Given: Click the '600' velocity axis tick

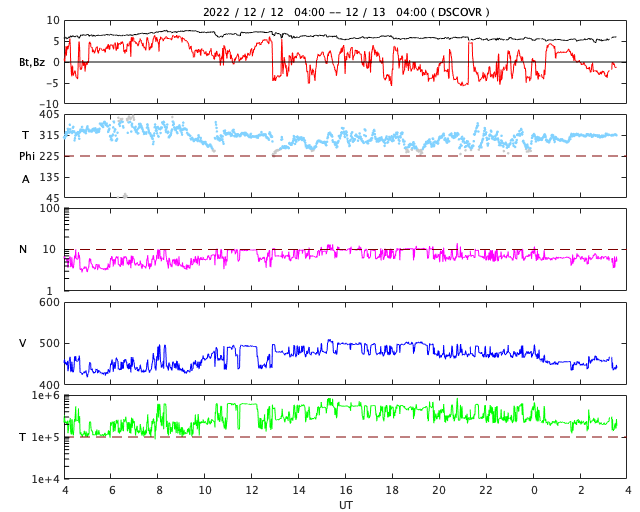Looking at the screenshot, I should pyautogui.click(x=49, y=303).
